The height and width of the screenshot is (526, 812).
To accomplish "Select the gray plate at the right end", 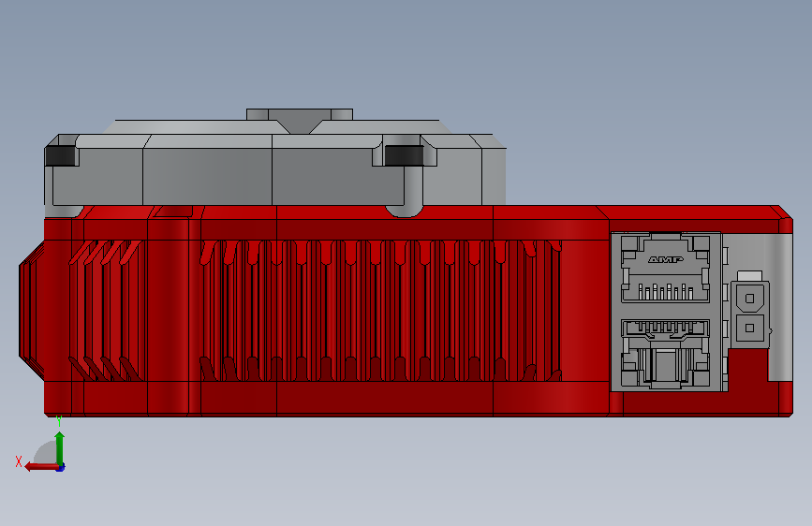I will click(780, 308).
